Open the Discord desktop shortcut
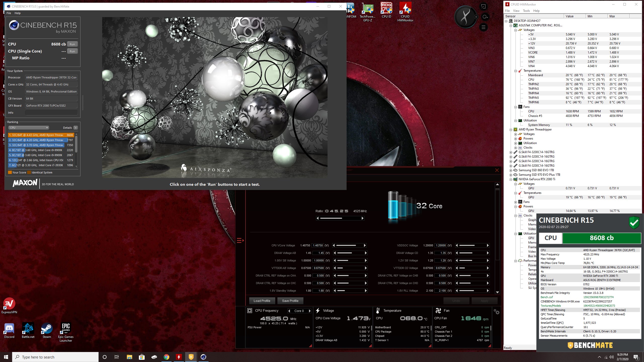Screen dimensions: 644x362 coord(9,331)
